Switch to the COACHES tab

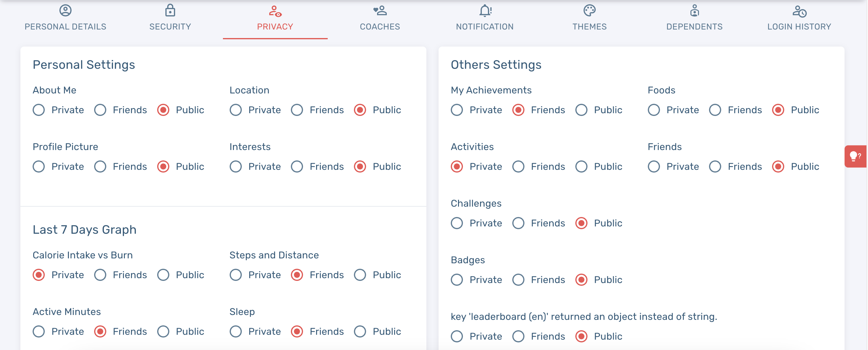[x=380, y=26]
